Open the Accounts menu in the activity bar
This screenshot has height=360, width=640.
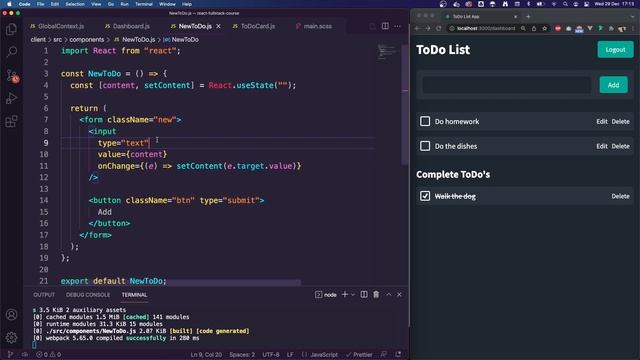coord(11,314)
